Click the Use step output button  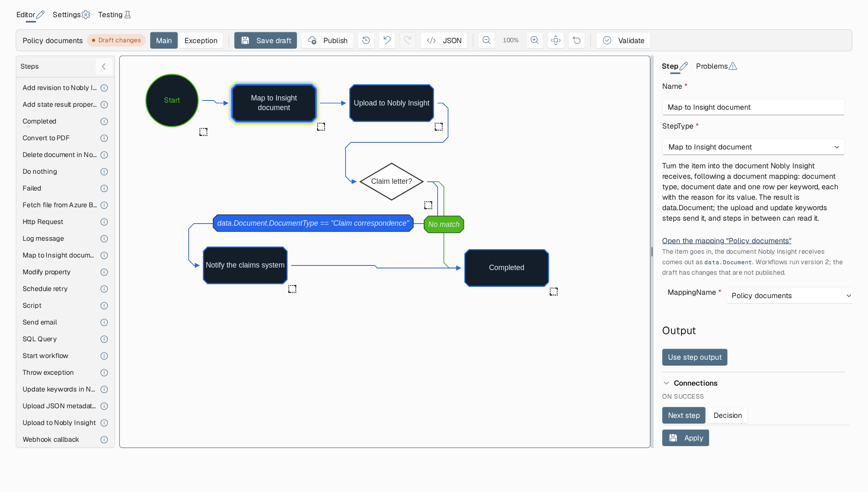click(694, 357)
